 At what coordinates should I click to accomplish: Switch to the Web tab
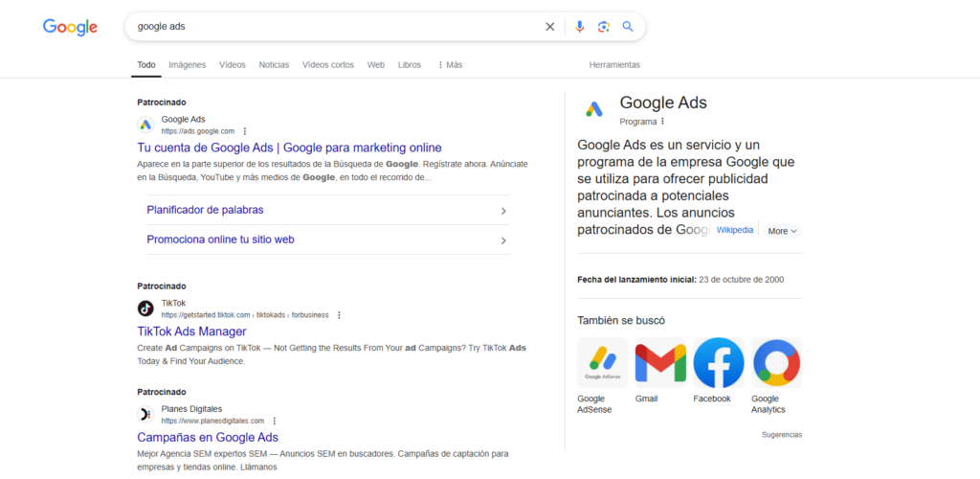tap(375, 65)
